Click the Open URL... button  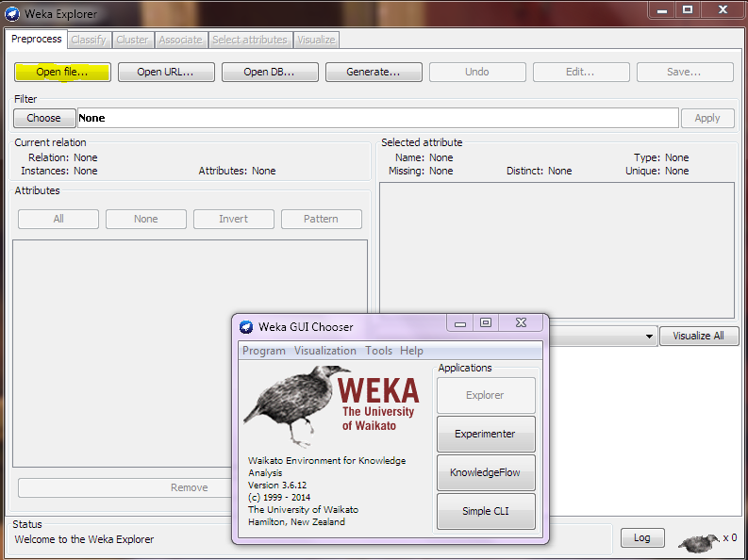click(166, 72)
